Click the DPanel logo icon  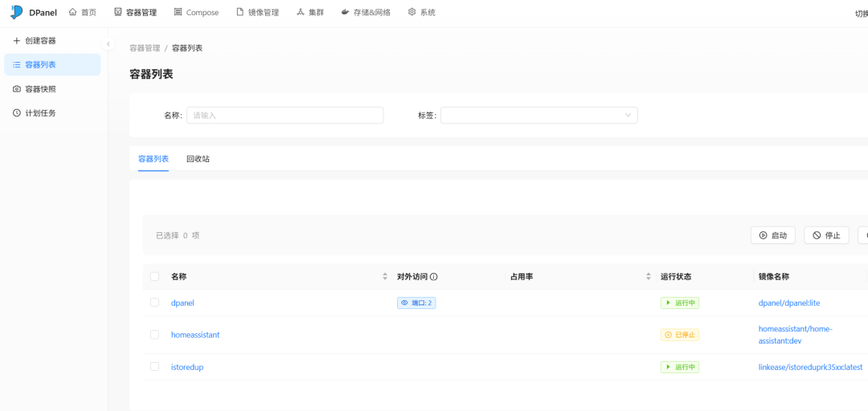(x=17, y=12)
